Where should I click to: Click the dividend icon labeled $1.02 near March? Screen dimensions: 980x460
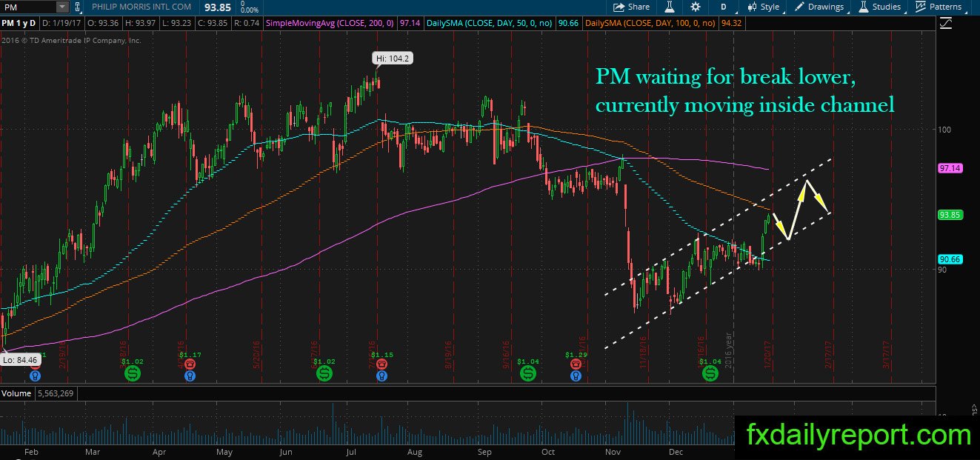(x=132, y=374)
